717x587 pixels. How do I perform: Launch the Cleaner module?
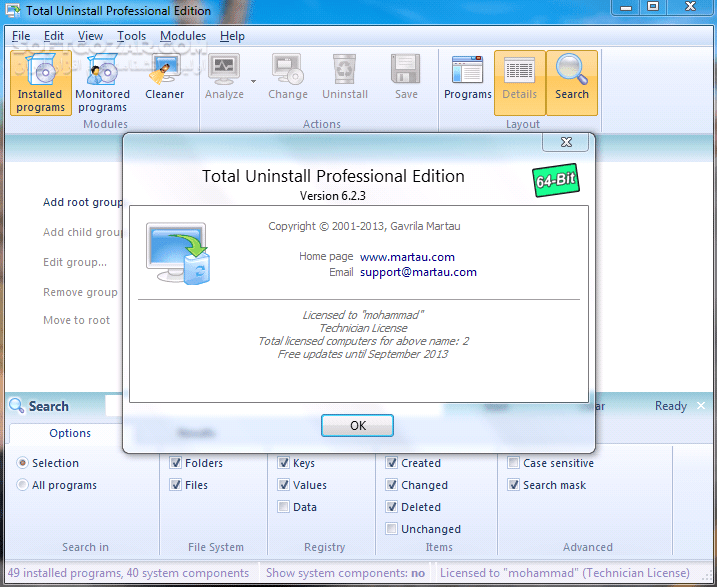click(x=165, y=76)
